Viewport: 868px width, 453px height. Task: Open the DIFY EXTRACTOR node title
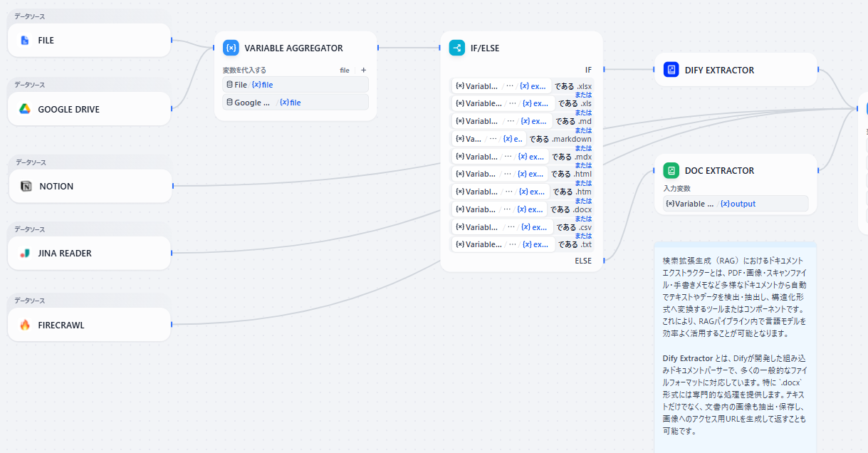pos(719,70)
